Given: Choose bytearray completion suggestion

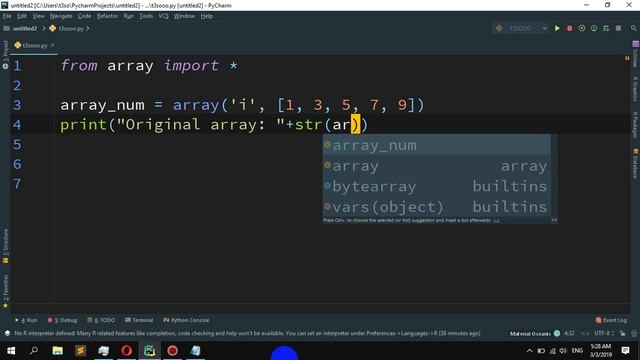Looking at the screenshot, I should [437, 186].
